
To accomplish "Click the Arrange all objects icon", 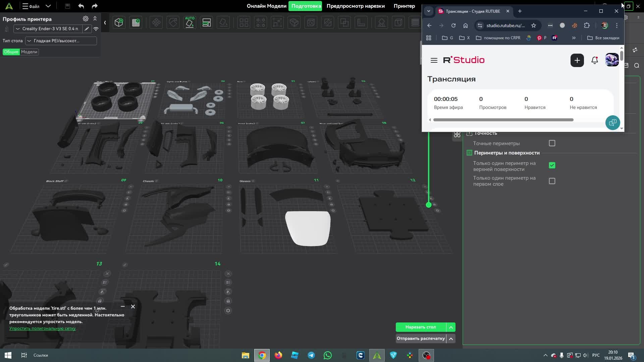I will (x=207, y=22).
